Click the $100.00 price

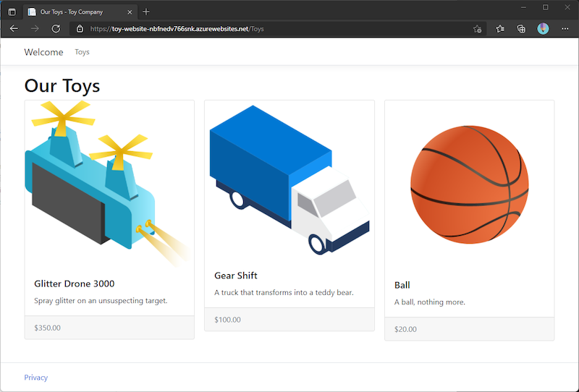[x=227, y=320]
